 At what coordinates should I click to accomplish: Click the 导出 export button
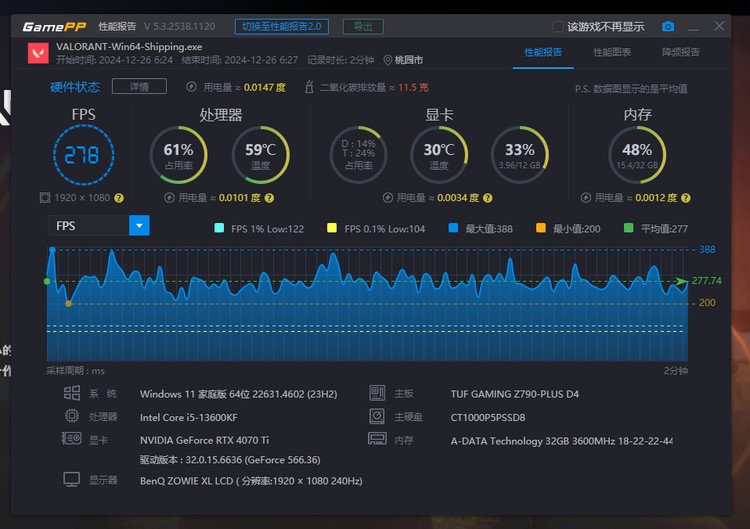(x=363, y=26)
